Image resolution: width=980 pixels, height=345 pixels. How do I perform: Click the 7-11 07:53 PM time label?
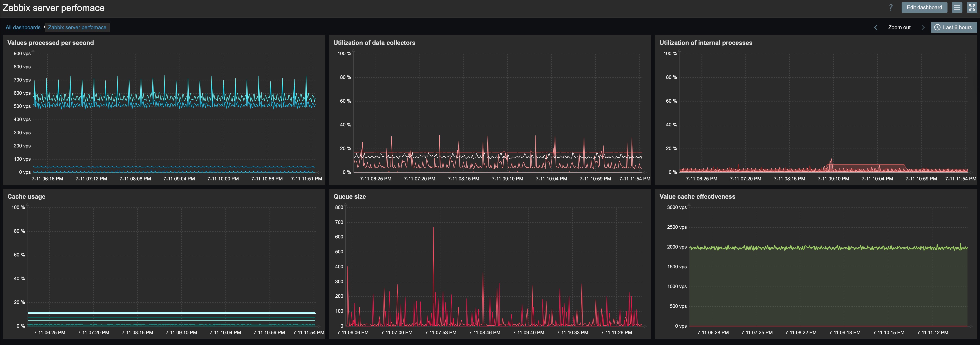coord(441,332)
